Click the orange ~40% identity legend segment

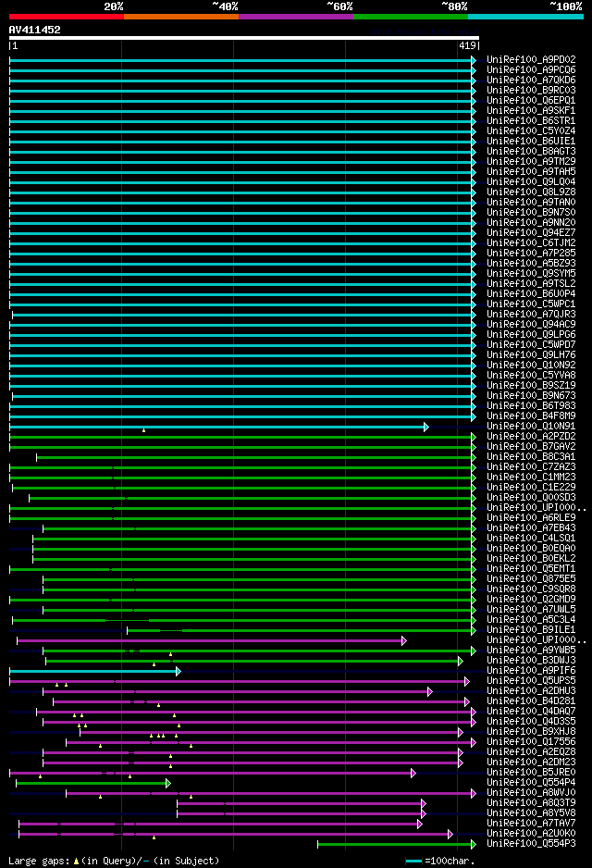coord(181,17)
